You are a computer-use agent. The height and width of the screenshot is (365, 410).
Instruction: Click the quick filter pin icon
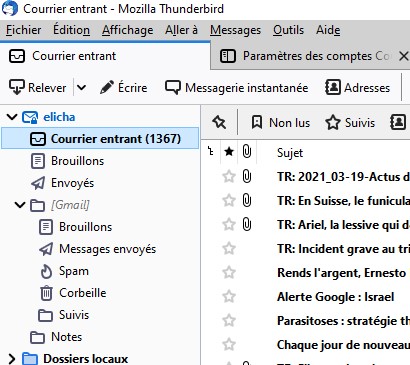pos(219,123)
